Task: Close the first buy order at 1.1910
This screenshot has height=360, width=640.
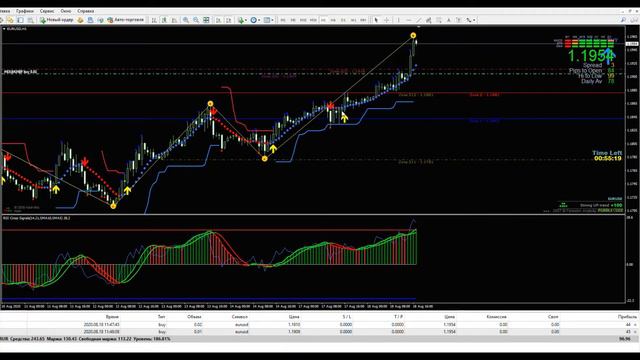Action: 636,324
